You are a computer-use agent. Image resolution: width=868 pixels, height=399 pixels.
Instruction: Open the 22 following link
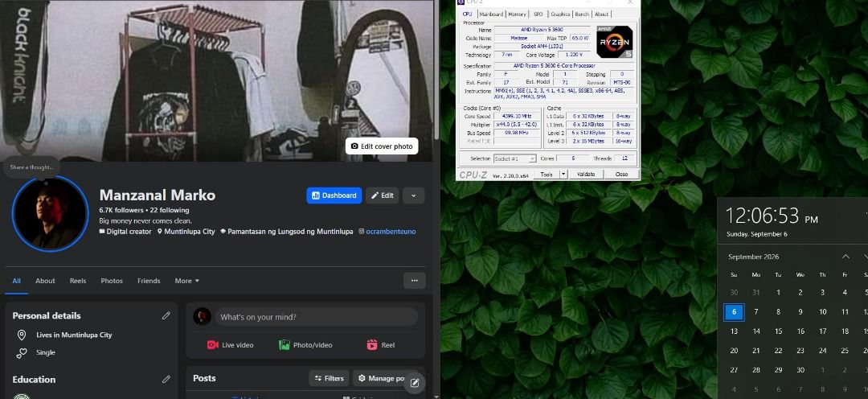[x=170, y=210]
